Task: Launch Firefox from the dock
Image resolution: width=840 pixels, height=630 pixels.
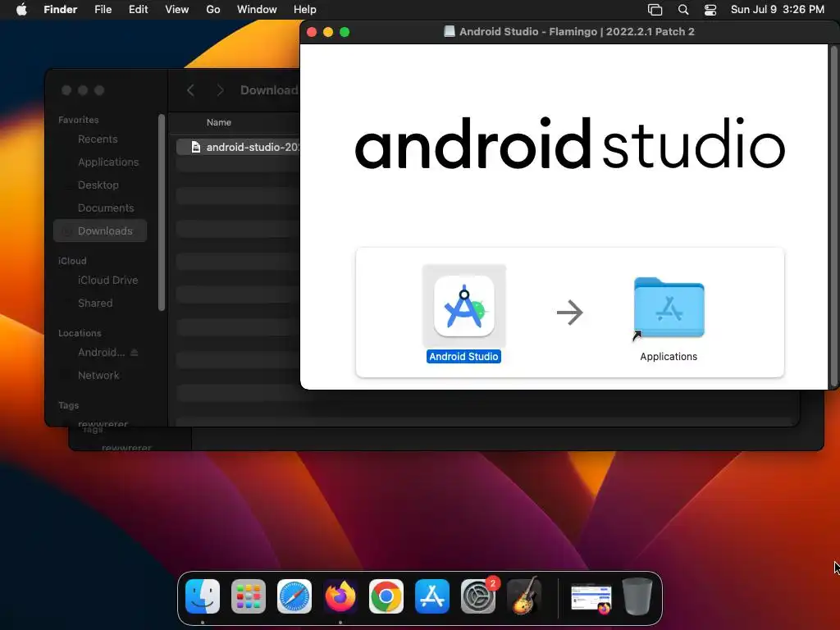Action: (340, 596)
